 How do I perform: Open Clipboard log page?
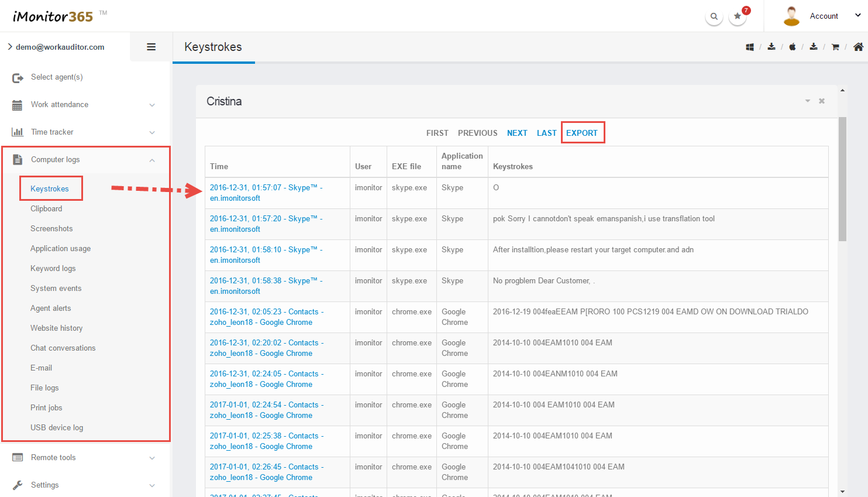coord(46,209)
